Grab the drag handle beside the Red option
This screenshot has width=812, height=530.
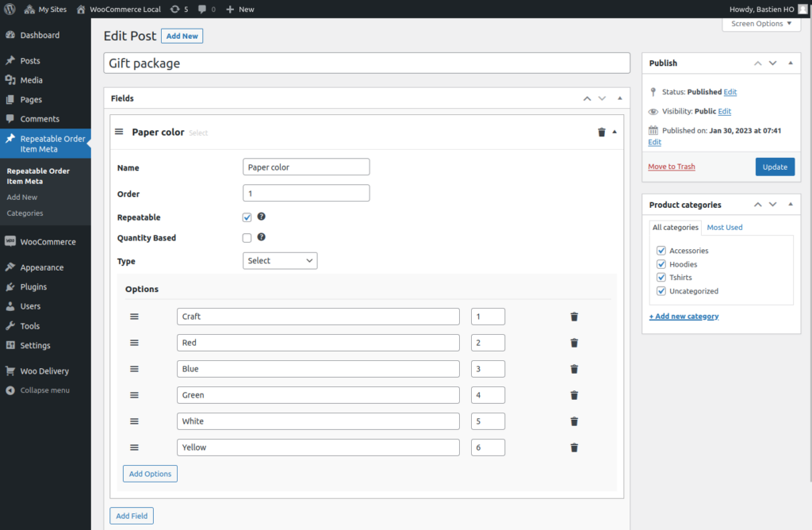click(134, 343)
